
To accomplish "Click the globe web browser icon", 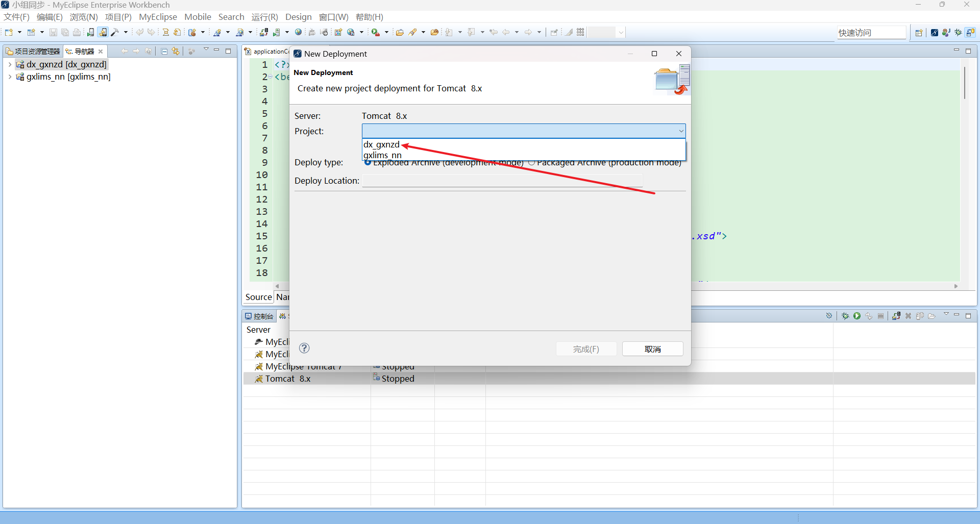I will click(299, 32).
